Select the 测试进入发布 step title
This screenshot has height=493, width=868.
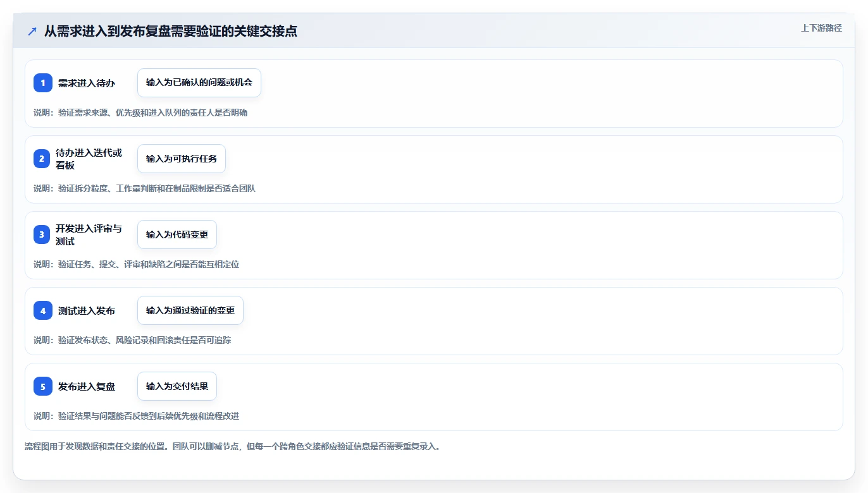(87, 310)
